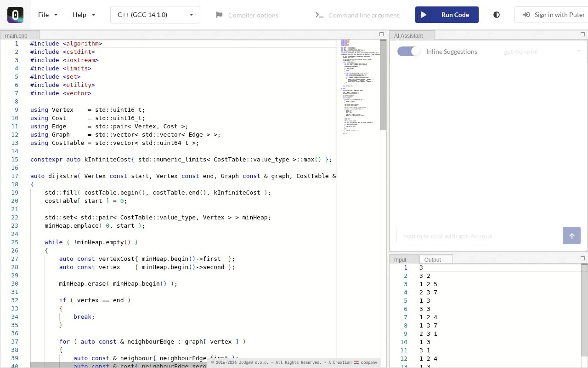The height and width of the screenshot is (368, 588).
Task: Click the sign-in arrow icon
Action: coord(526,15)
